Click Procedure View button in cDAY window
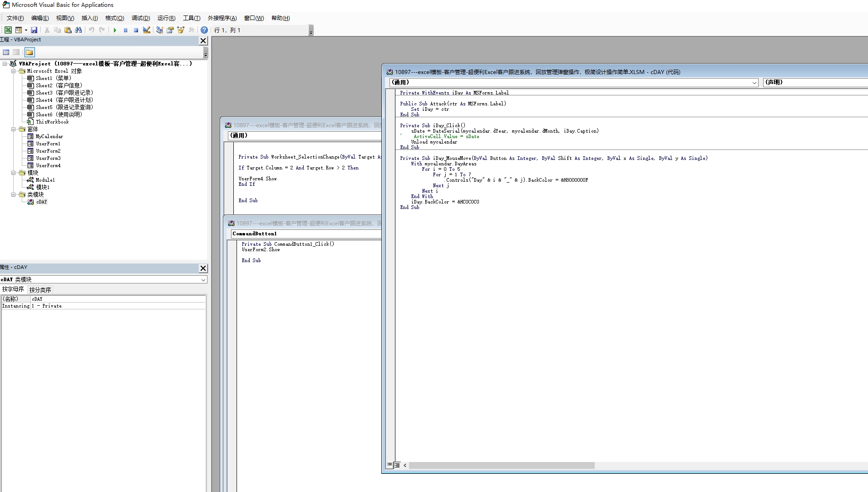Screen dimensions: 868x492 pos(390,465)
